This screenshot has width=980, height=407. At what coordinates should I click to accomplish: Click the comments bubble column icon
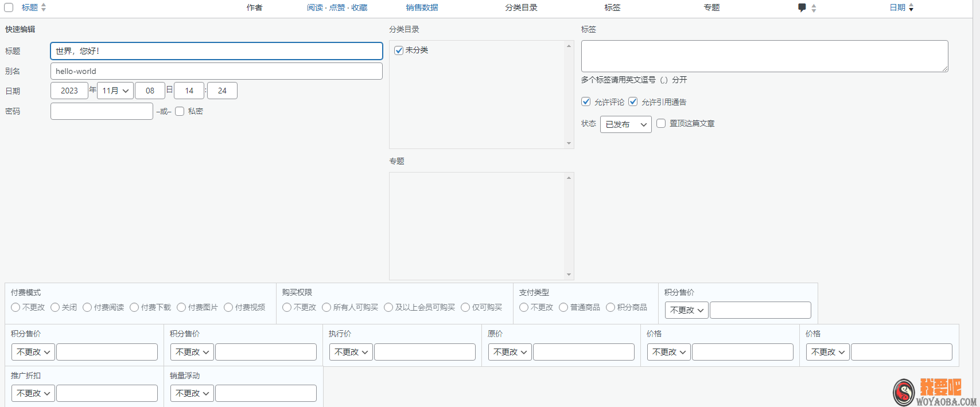[x=802, y=7]
